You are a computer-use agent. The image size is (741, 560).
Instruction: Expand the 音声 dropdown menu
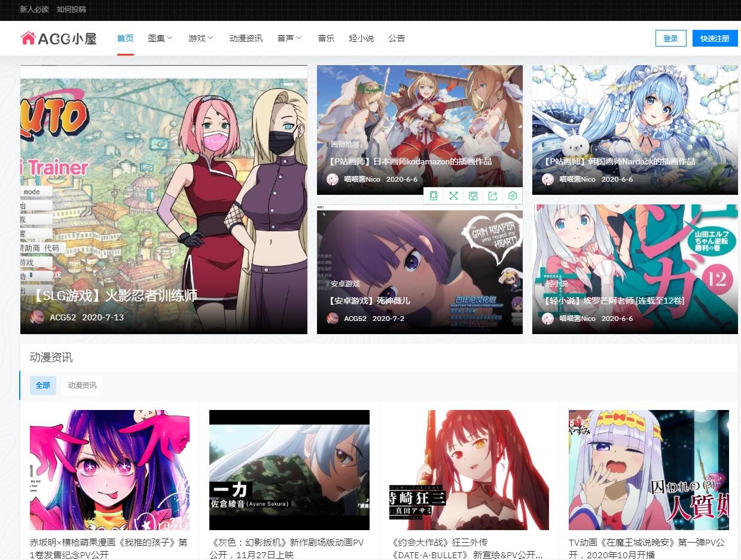click(x=289, y=38)
